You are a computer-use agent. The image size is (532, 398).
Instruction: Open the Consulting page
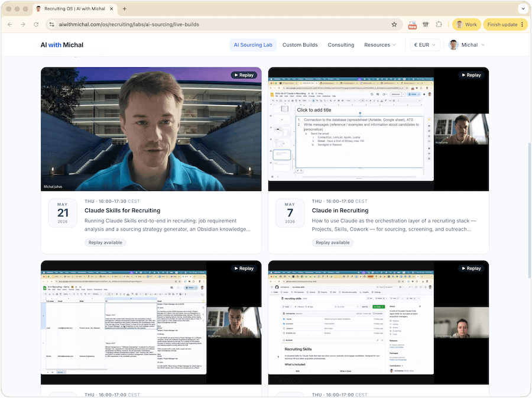click(340, 45)
